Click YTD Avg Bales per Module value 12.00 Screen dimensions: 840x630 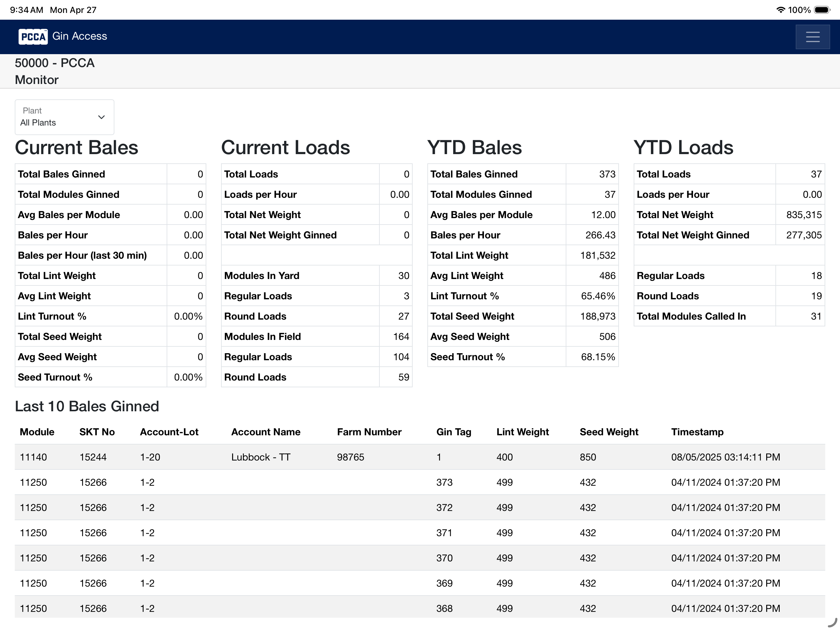point(603,215)
